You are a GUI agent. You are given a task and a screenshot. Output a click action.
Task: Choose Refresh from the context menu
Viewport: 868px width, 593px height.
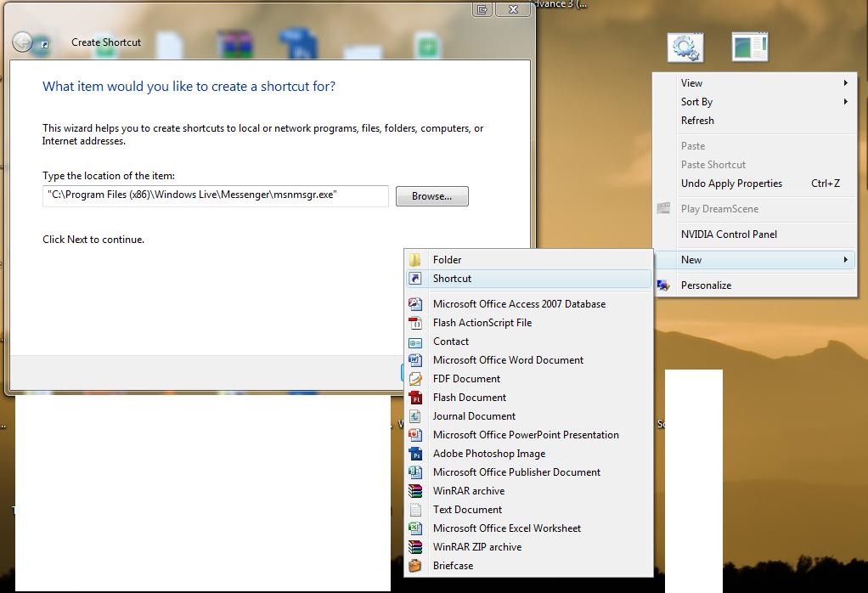pos(755,121)
